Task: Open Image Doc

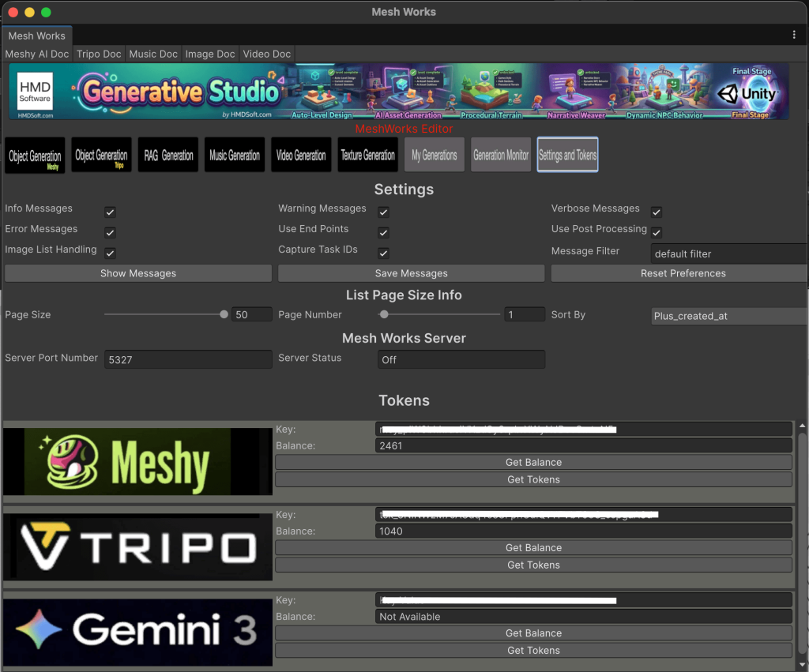Action: pos(210,54)
